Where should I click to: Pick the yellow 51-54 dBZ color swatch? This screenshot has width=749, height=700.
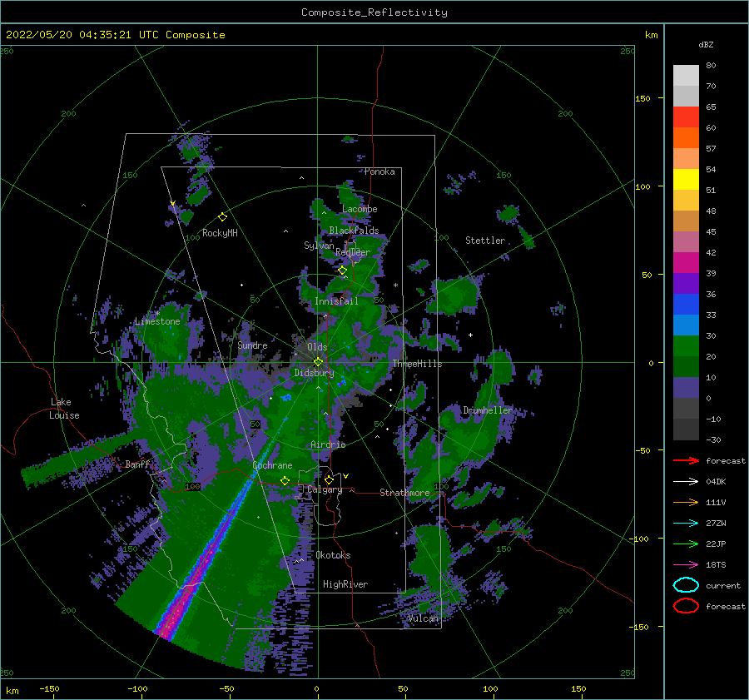[x=686, y=180]
